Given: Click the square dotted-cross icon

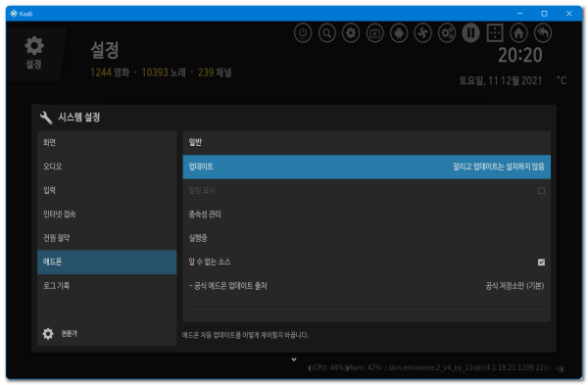Looking at the screenshot, I should click(x=495, y=33).
